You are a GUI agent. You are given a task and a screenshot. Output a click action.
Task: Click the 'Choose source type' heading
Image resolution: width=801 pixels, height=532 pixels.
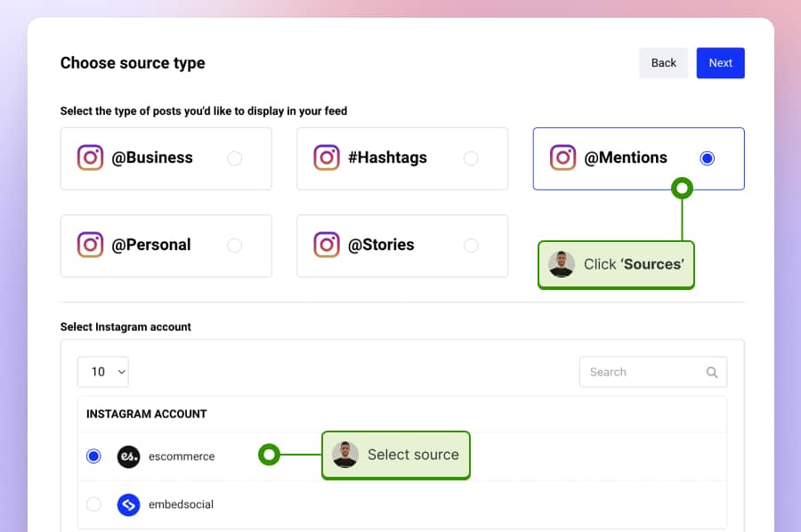click(133, 63)
